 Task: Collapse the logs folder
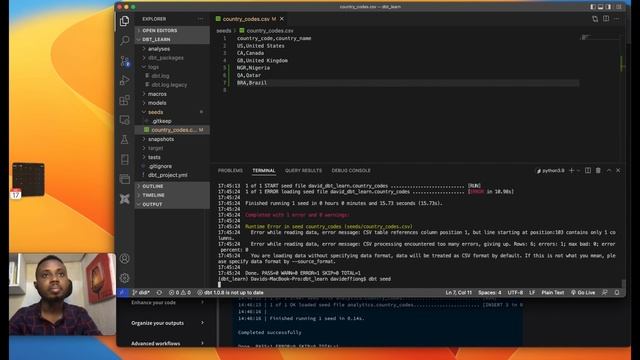click(x=172, y=67)
